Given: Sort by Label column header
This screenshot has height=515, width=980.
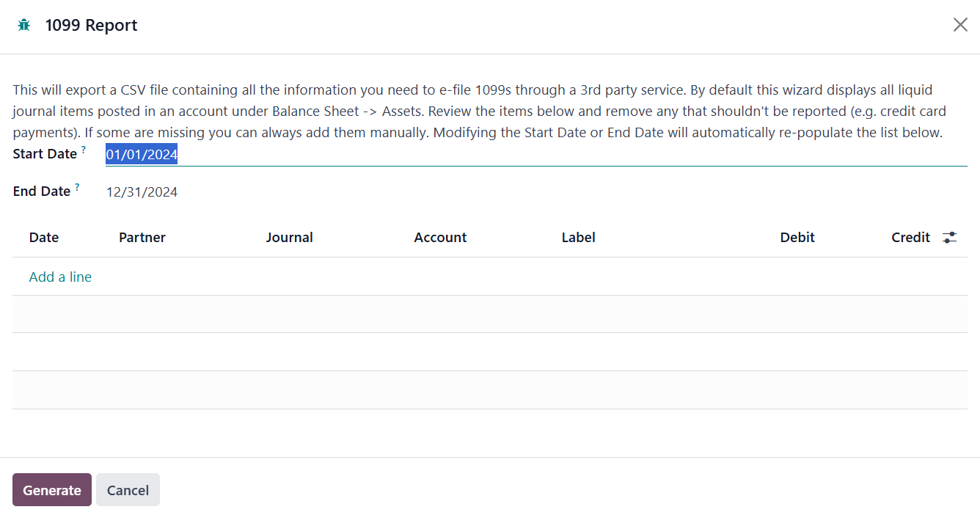Looking at the screenshot, I should (x=578, y=238).
